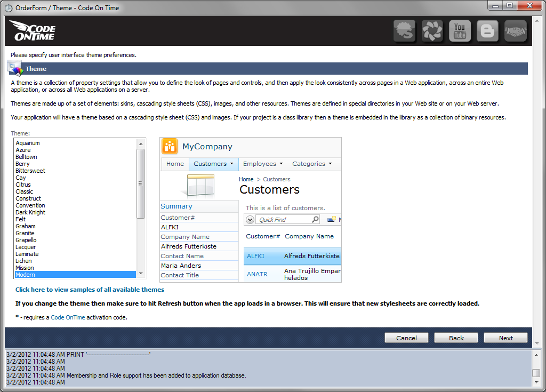Image resolution: width=546 pixels, height=392 pixels.
Task: Select the Bittersweet theme
Action: [75, 171]
